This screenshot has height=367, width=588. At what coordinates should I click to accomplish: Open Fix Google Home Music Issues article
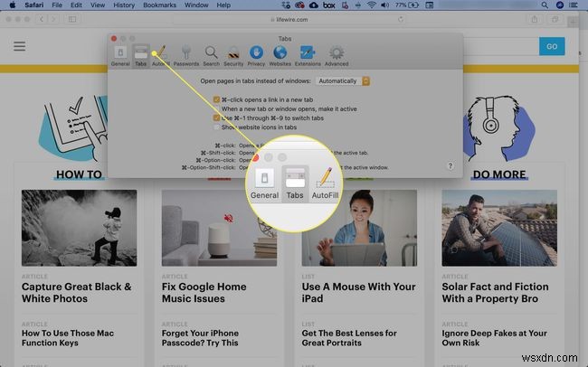[x=204, y=292]
